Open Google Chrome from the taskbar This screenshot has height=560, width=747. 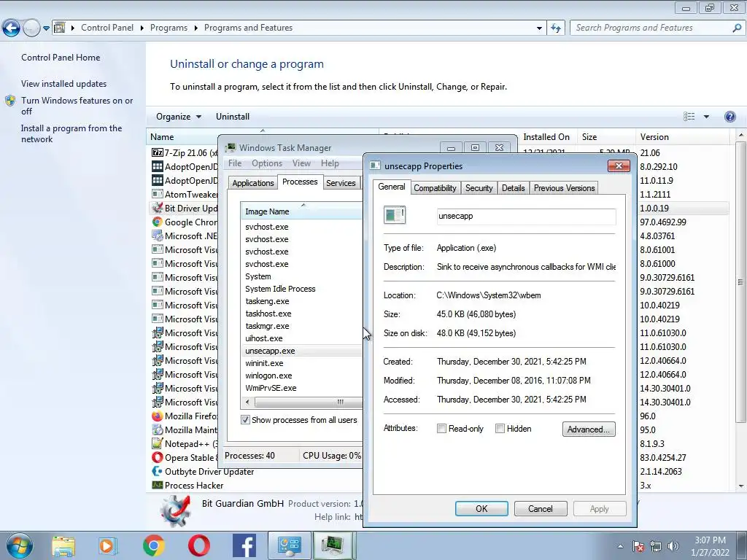point(153,546)
